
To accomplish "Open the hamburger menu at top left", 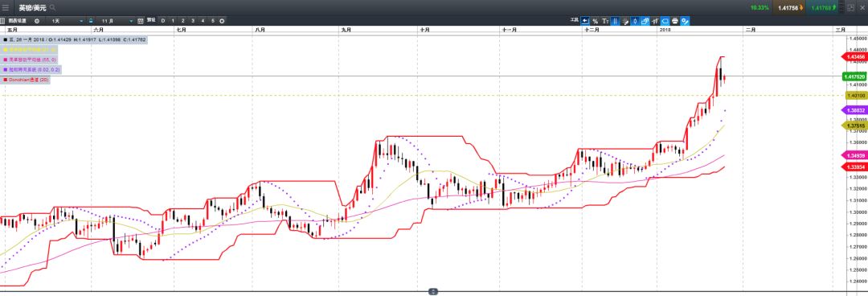I will [x=6, y=8].
